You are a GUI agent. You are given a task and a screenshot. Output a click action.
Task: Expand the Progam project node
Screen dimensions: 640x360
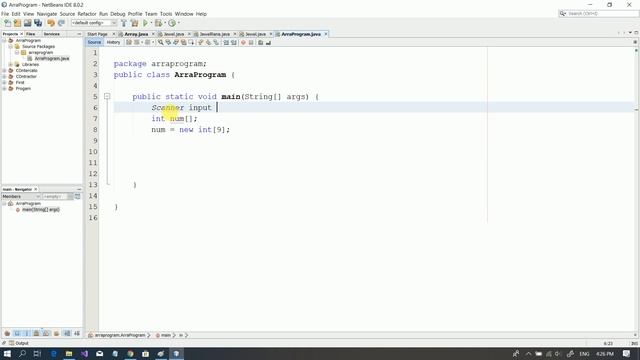pos(4,89)
